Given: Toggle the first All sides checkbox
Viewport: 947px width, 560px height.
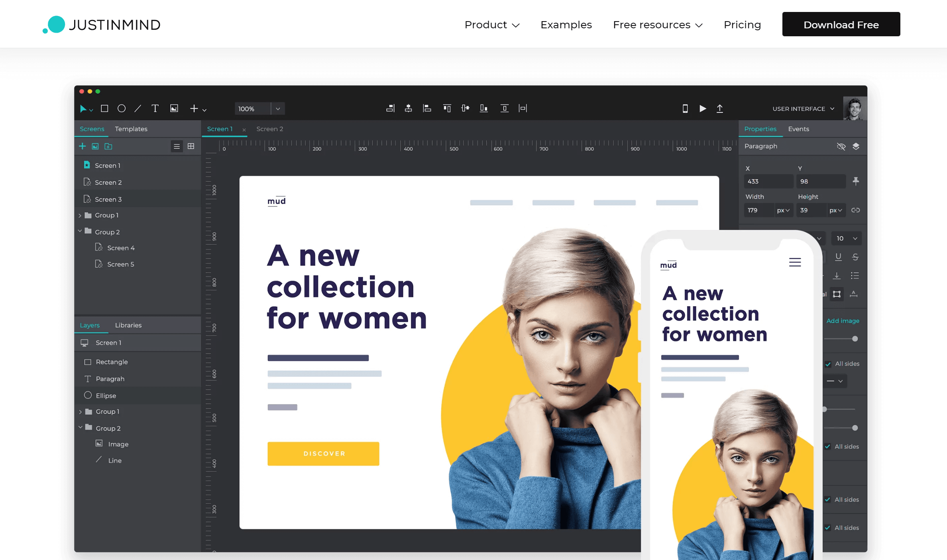Looking at the screenshot, I should [x=828, y=364].
